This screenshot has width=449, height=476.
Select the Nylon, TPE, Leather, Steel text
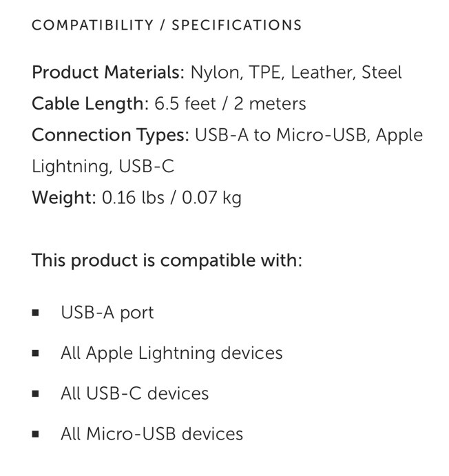click(296, 72)
